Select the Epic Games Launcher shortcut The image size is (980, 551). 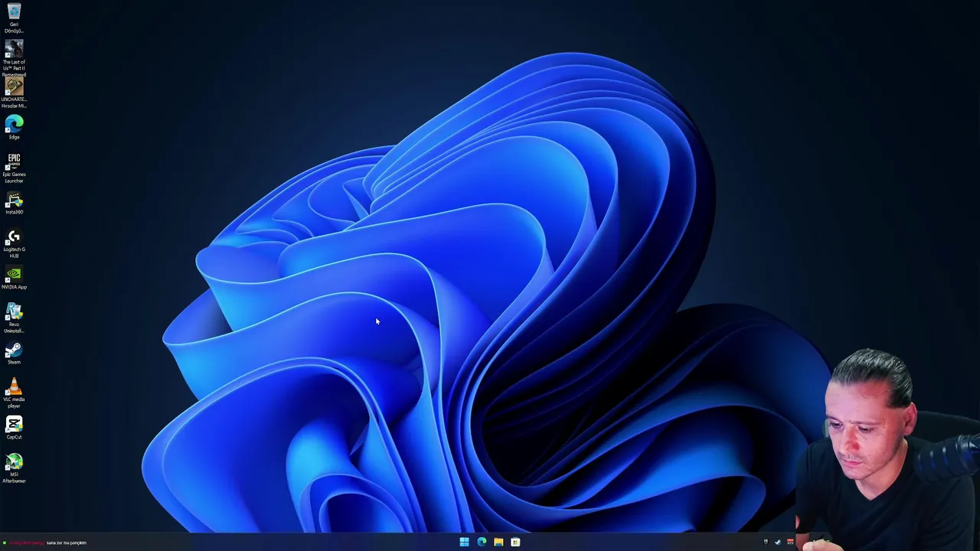[x=14, y=168]
